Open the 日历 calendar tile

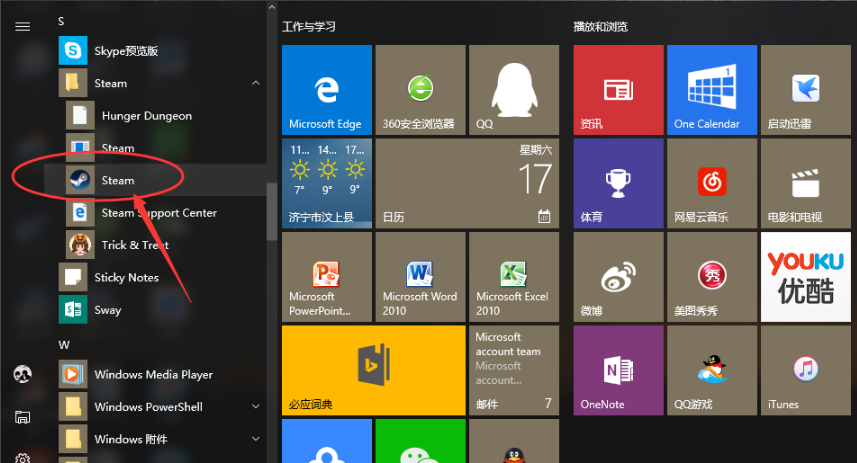pyautogui.click(x=467, y=183)
